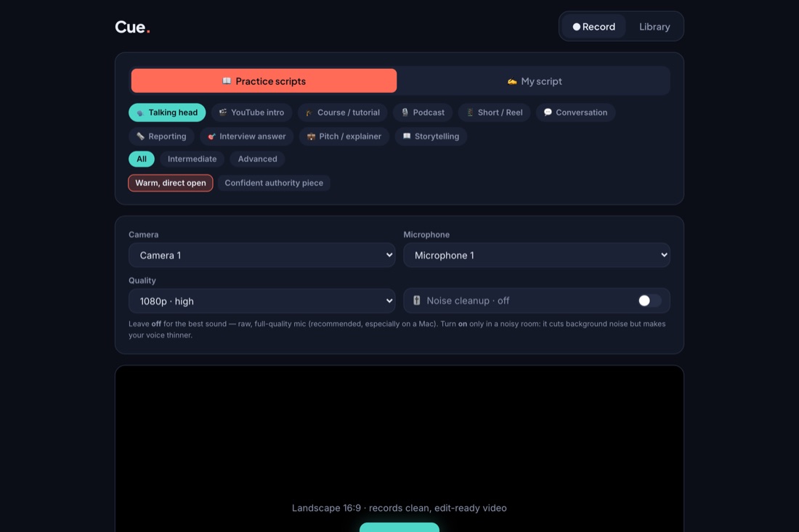Open the Camera 1 dropdown
This screenshot has width=799, height=532.
262,255
